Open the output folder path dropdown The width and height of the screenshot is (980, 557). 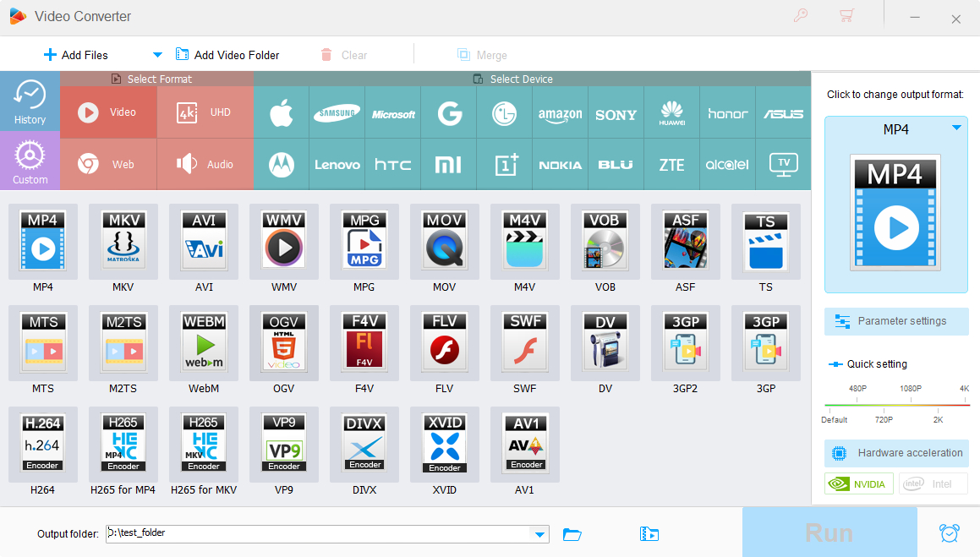(539, 534)
